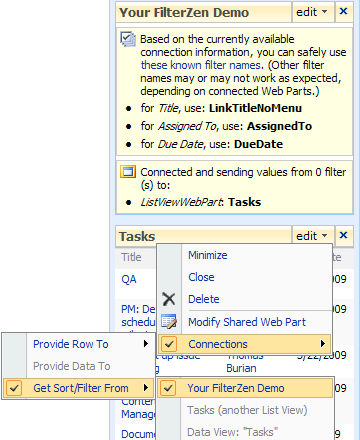Click the window icon beside Connected status
This screenshot has width=360, height=440.
tap(128, 172)
